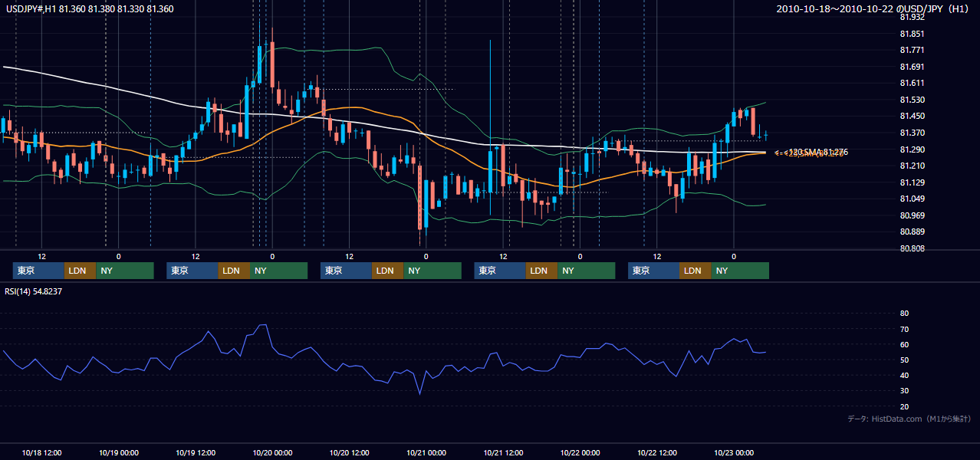The height and width of the screenshot is (460, 980).
Task: Click price axis label 81.851
Action: 913,34
